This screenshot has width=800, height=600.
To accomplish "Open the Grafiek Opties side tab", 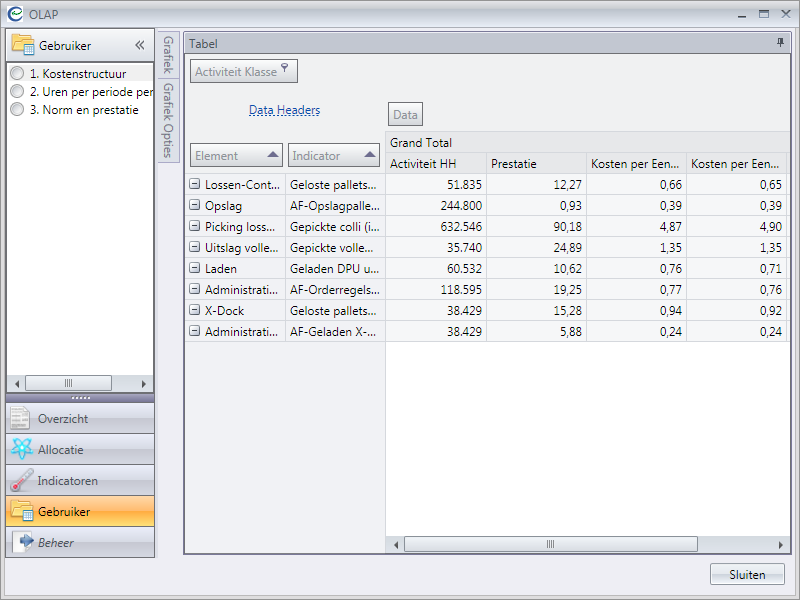I will (168, 120).
